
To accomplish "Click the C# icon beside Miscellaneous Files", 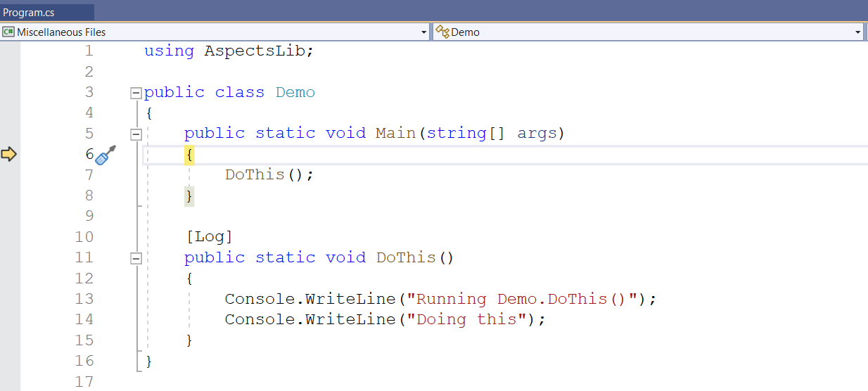I will click(8, 32).
